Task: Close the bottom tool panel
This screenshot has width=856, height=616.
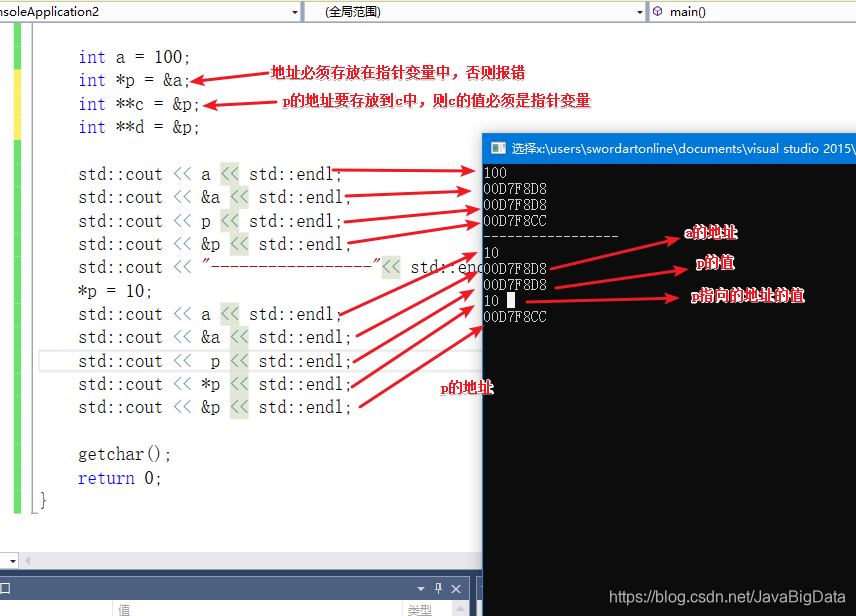Action: pyautogui.click(x=456, y=589)
